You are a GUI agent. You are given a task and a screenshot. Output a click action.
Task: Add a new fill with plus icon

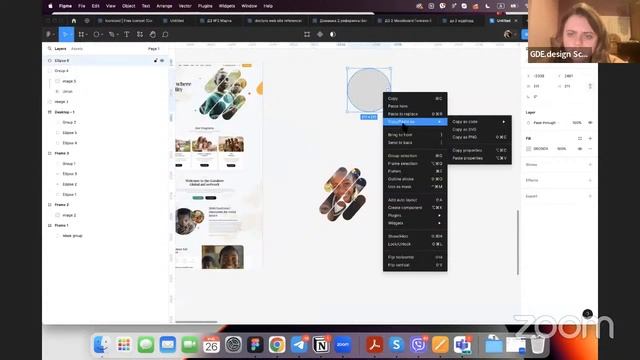[x=590, y=138]
